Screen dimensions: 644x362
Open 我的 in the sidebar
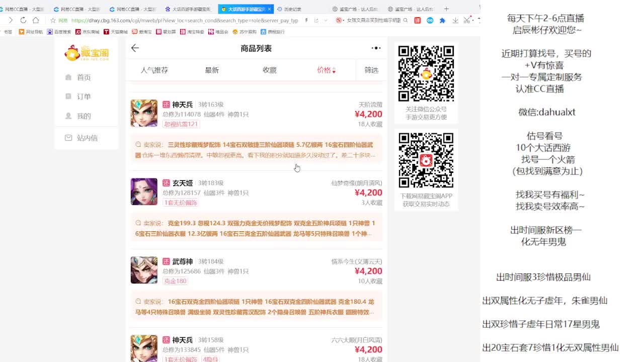point(78,116)
